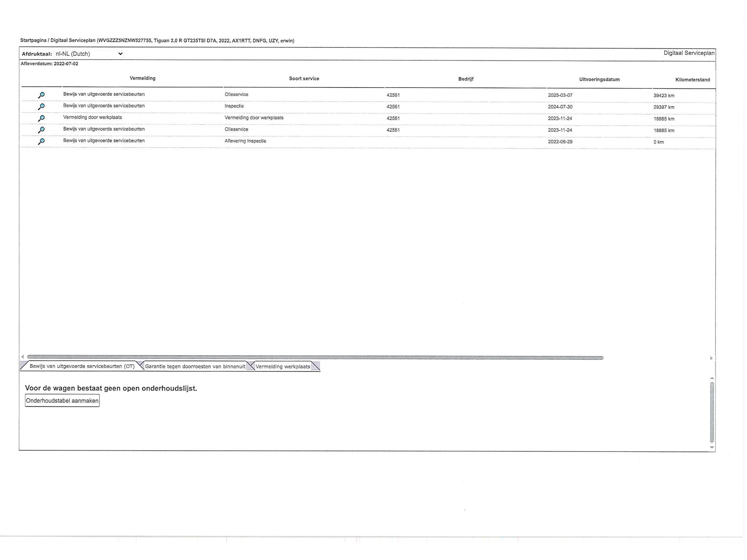The image size is (747, 560).
Task: Click vertical scrollbar down arrow in lower panel
Action: (x=712, y=447)
